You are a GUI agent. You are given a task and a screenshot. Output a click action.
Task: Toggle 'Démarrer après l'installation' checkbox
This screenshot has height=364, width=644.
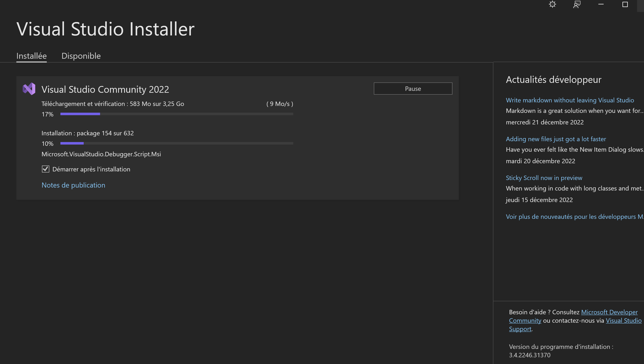coord(45,169)
